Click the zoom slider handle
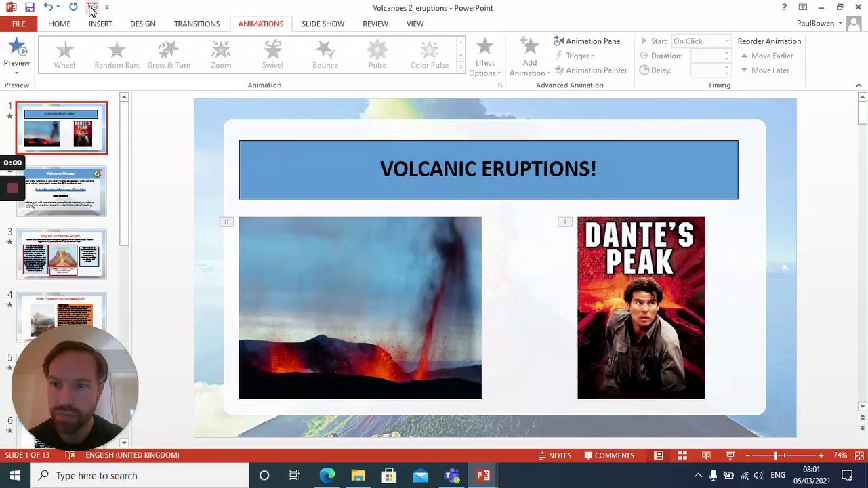This screenshot has width=868, height=488. (x=776, y=455)
